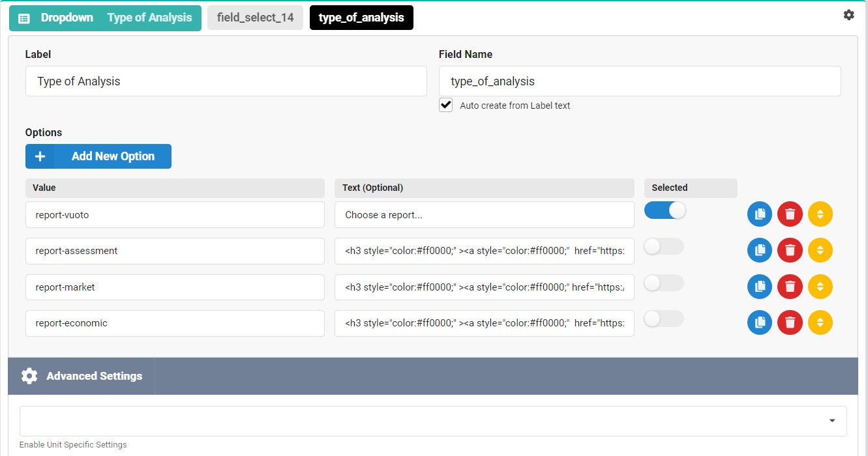This screenshot has width=868, height=456.
Task: Select the field_select_14 tag
Action: point(255,18)
